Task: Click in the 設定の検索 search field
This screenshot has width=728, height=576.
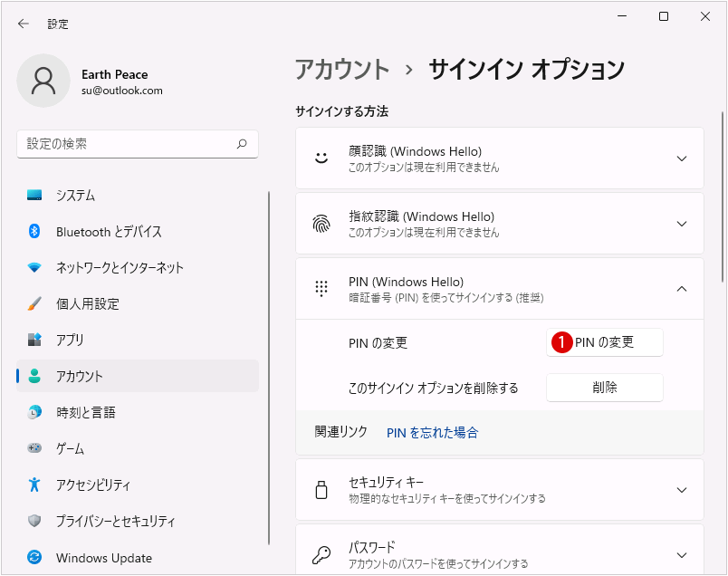Action: point(138,144)
